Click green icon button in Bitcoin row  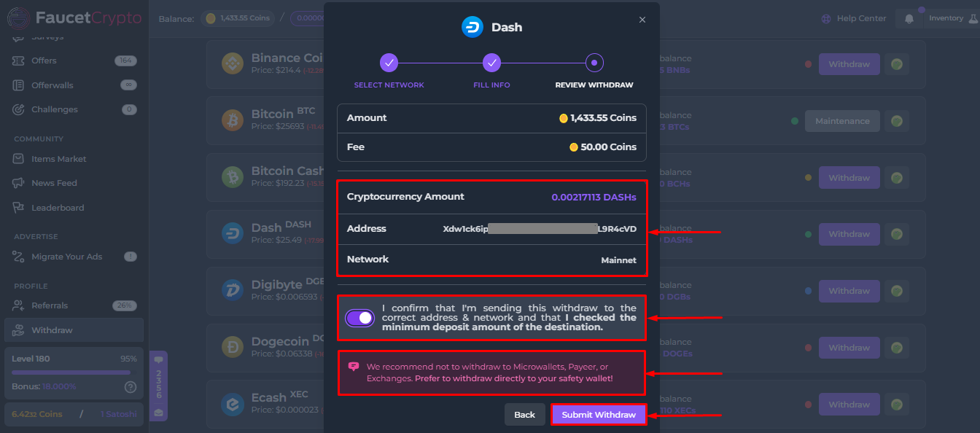pos(897,121)
